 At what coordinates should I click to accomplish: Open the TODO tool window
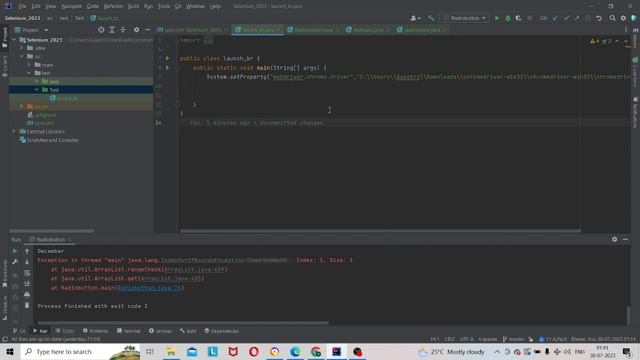(65, 331)
